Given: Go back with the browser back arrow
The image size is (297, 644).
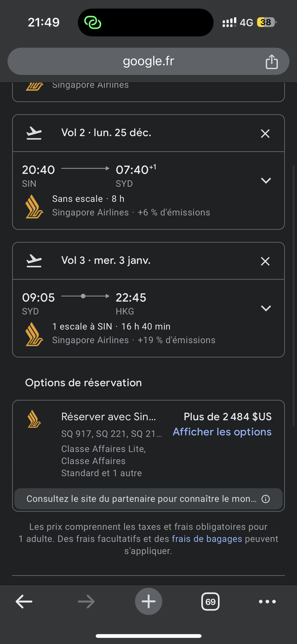Looking at the screenshot, I should tap(24, 602).
